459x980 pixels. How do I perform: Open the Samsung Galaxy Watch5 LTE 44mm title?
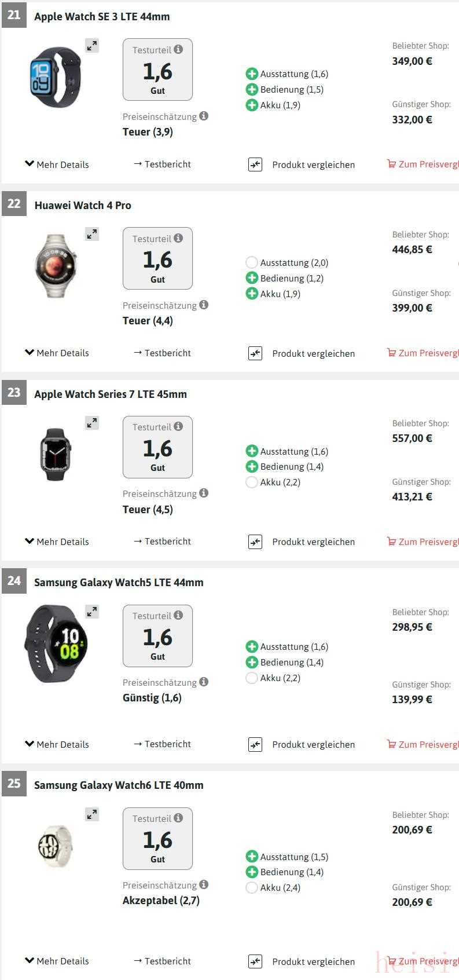pos(119,582)
